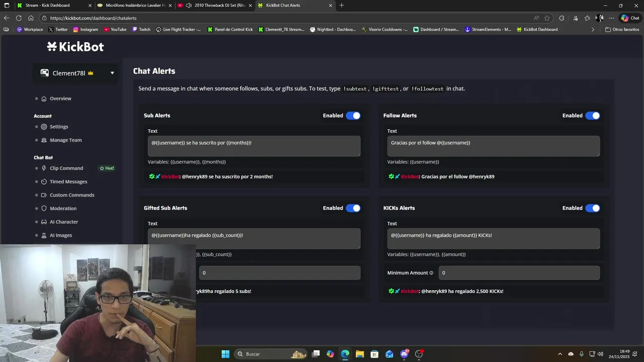
Task: Go to Custom Commands page
Action: tap(72, 195)
